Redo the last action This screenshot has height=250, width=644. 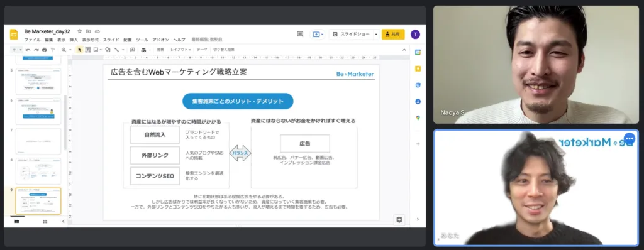click(36, 50)
